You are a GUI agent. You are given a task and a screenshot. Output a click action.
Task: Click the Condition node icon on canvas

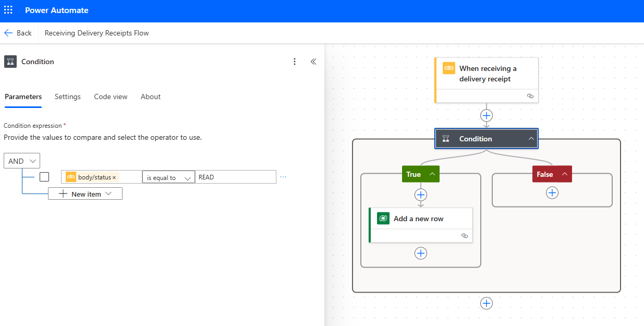pos(446,139)
